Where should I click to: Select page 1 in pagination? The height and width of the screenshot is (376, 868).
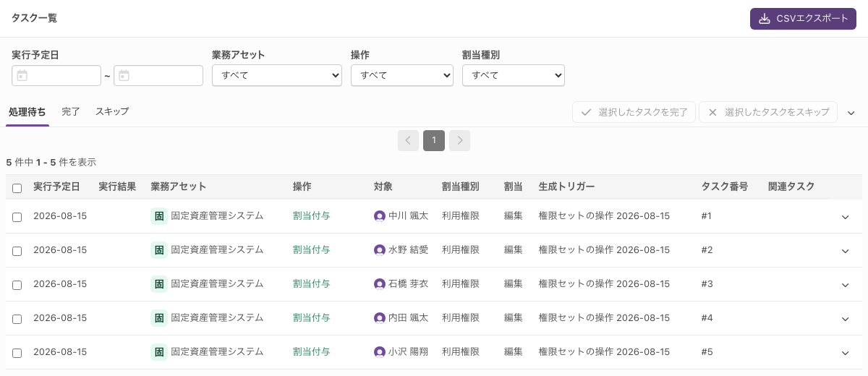coord(434,140)
